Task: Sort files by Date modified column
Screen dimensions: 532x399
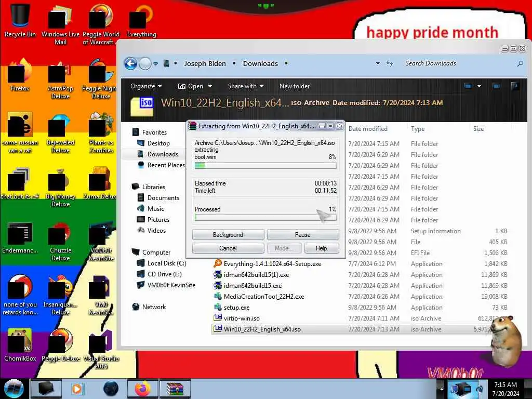Action: (368, 129)
